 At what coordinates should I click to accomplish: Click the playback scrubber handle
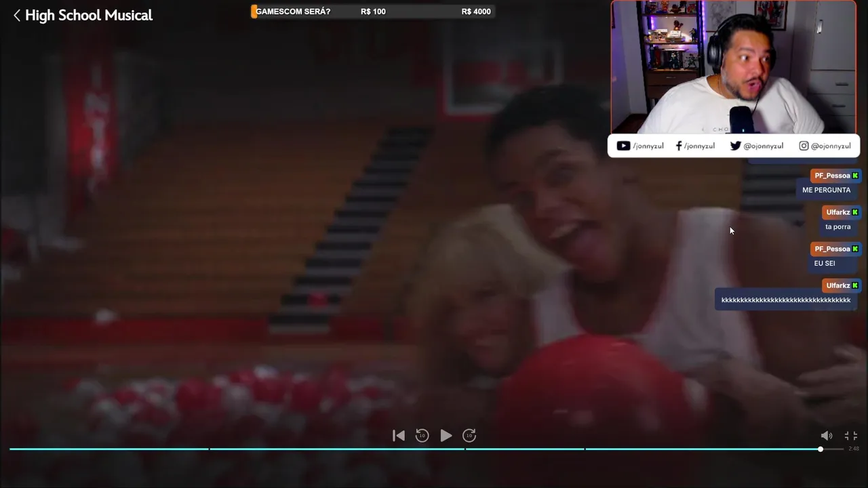coord(821,449)
